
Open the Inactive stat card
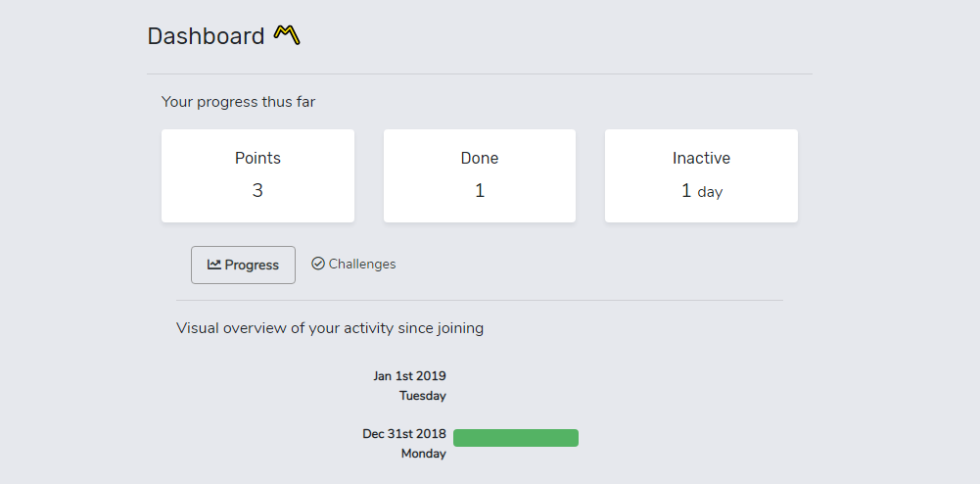[x=701, y=175]
